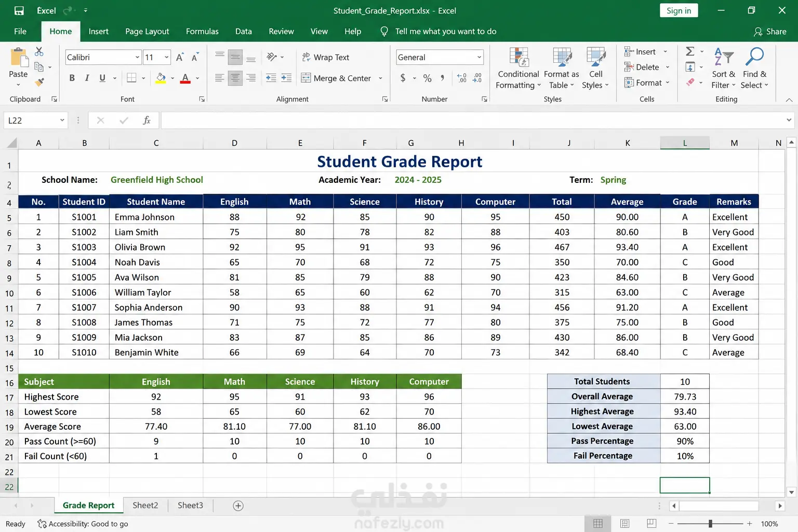Viewport: 798px width, 532px height.
Task: Open Format as Table gallery
Action: 561,68
